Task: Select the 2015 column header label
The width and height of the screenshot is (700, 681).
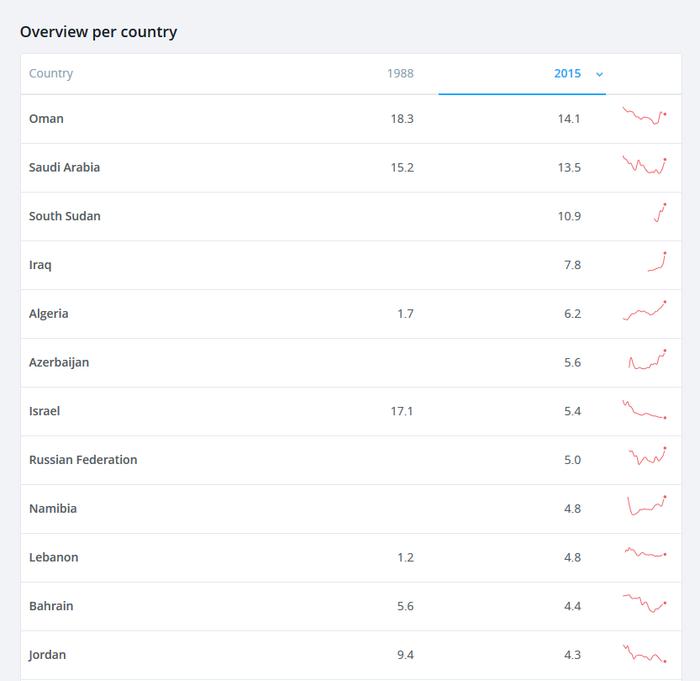Action: (567, 73)
